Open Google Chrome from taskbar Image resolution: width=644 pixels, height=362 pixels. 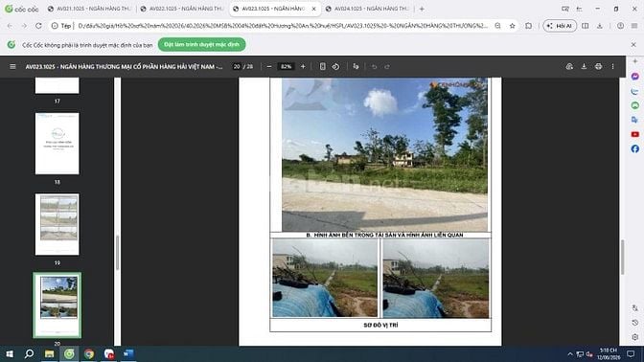coord(89,353)
